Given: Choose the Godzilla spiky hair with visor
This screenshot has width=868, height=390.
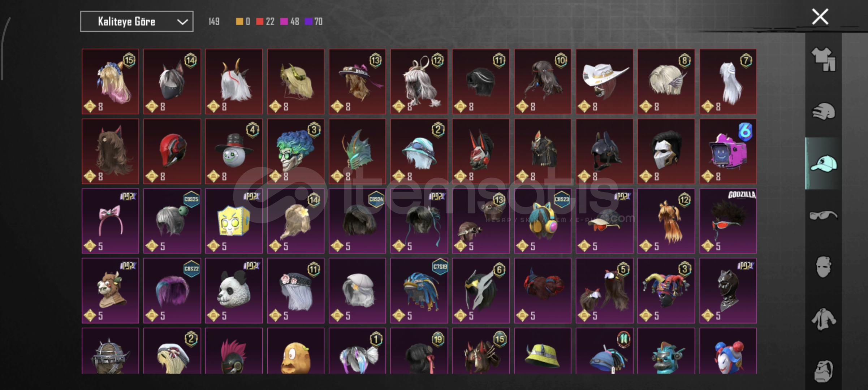Looking at the screenshot, I should coord(728,221).
